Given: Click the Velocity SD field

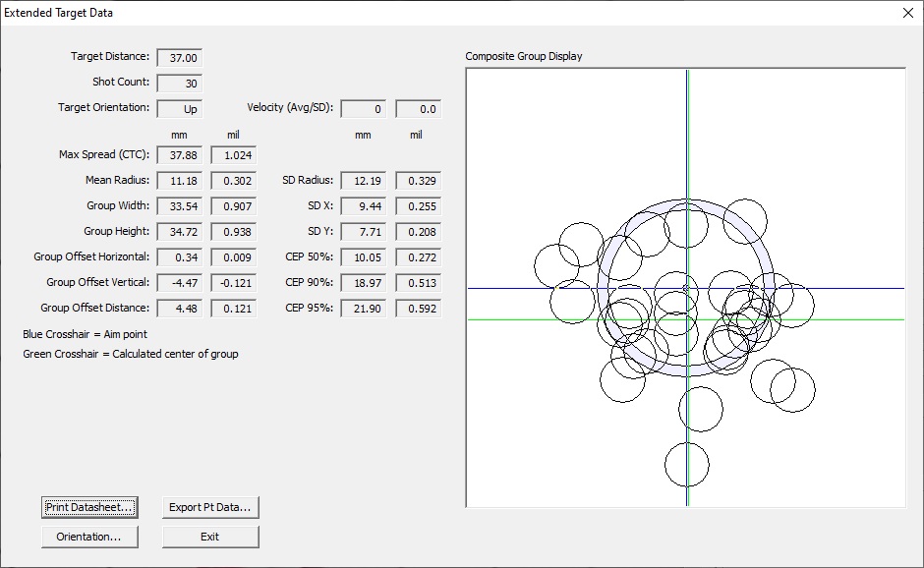Looking at the screenshot, I should pos(419,109).
